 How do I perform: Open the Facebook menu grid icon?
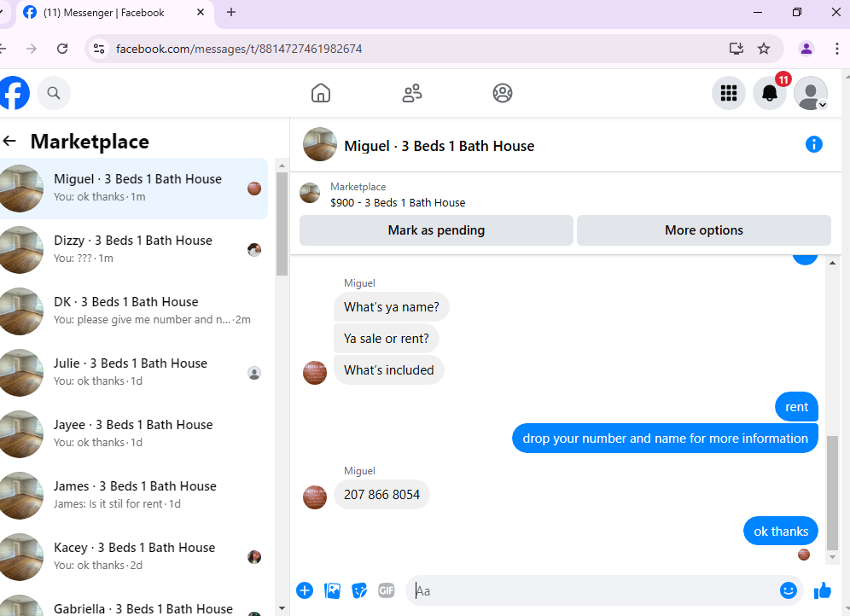729,93
